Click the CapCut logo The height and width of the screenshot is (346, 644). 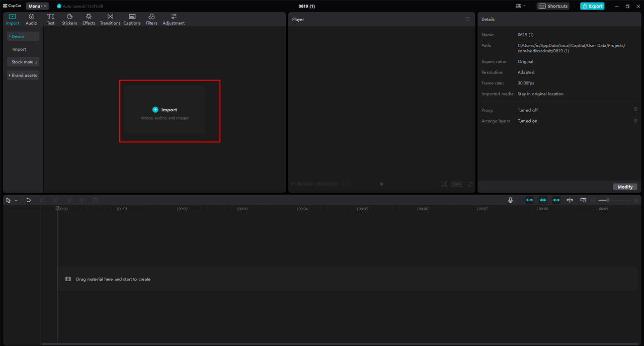(x=12, y=6)
